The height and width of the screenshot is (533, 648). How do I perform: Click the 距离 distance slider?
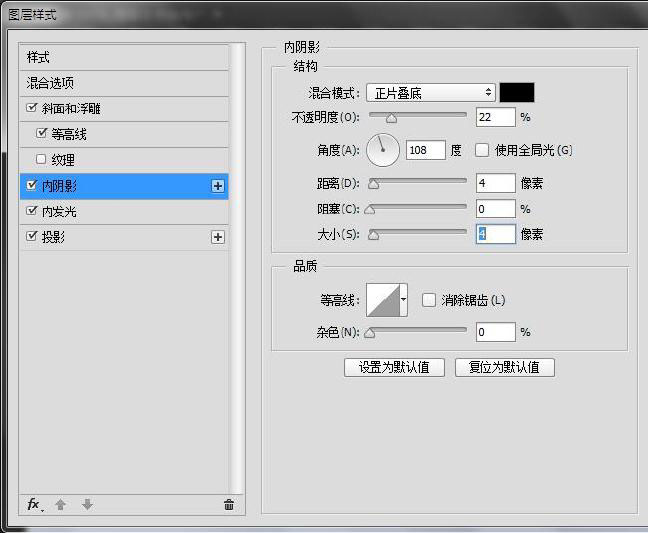point(418,183)
